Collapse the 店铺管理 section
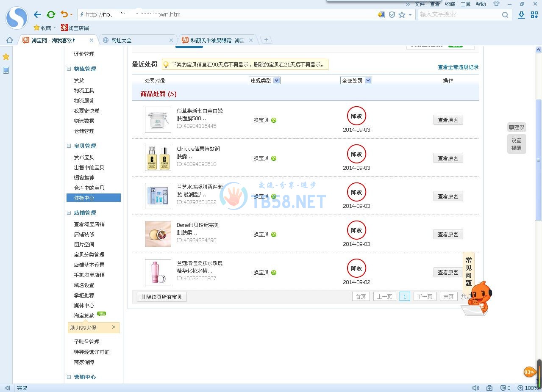This screenshot has height=392, width=542. point(69,213)
